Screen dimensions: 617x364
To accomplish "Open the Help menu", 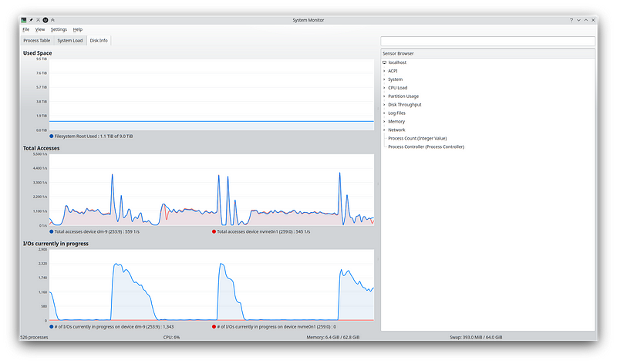I will click(x=78, y=29).
